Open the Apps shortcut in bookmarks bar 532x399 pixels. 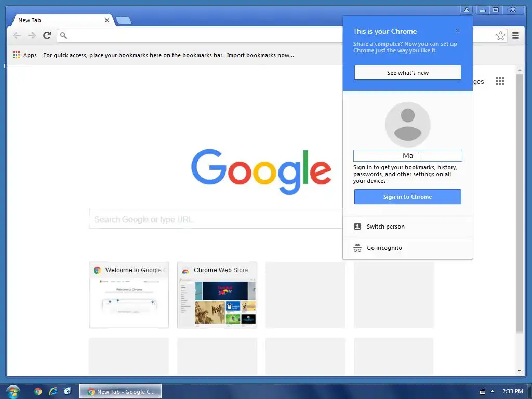coord(25,55)
